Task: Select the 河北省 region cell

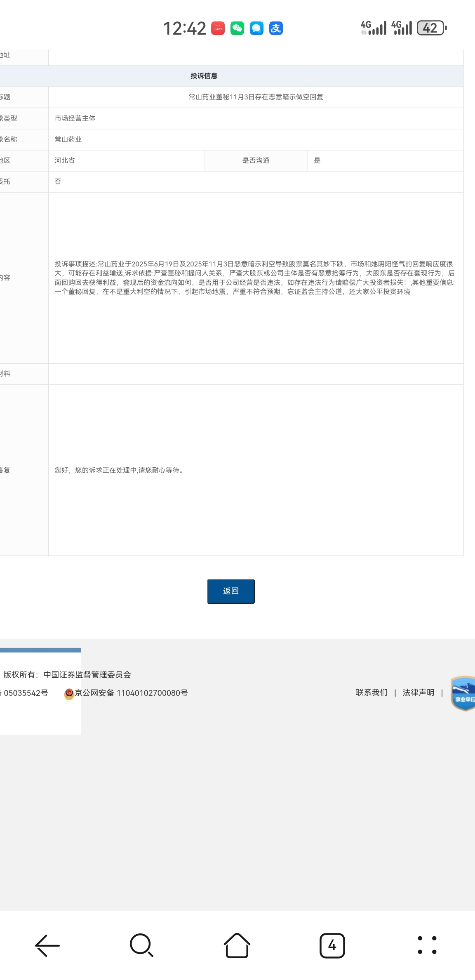Action: click(x=126, y=160)
